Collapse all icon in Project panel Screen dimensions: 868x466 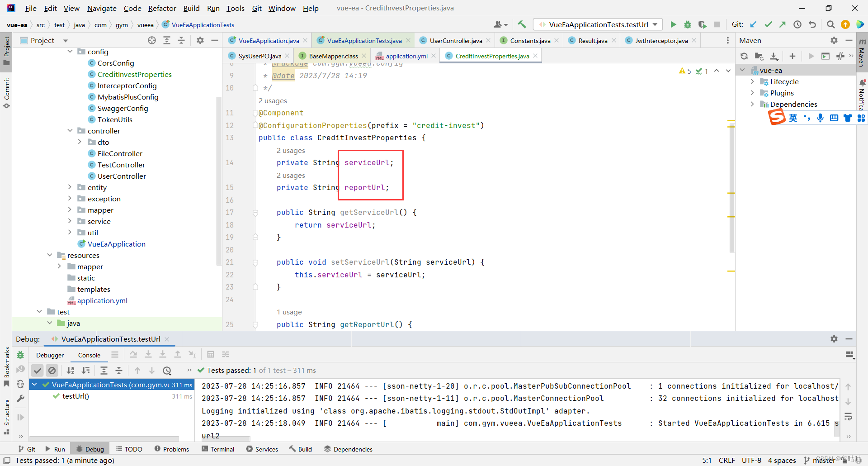pyautogui.click(x=181, y=40)
